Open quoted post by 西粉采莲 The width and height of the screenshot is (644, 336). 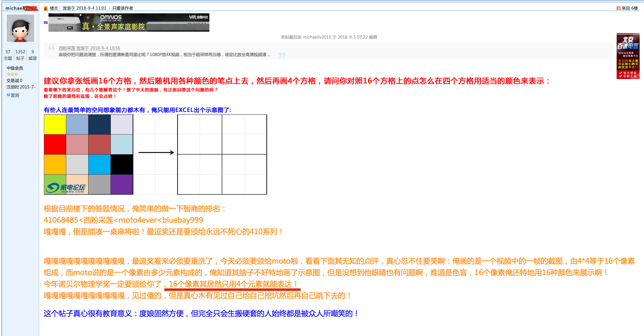[x=89, y=48]
